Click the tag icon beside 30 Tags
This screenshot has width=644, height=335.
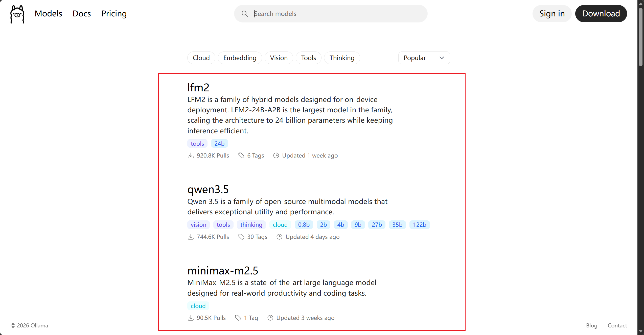(x=241, y=237)
